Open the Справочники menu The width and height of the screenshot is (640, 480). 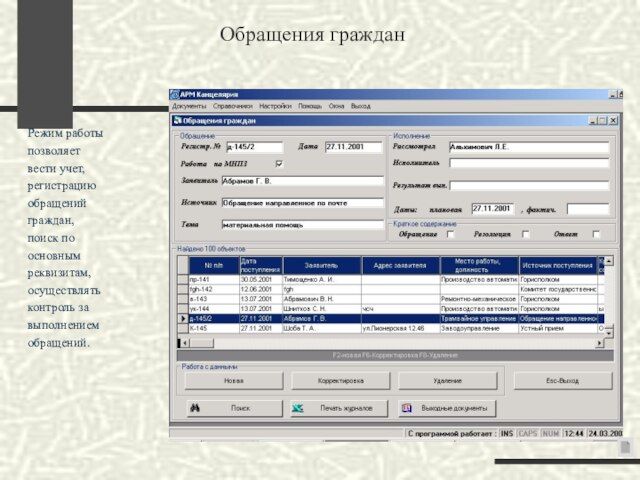(232, 106)
